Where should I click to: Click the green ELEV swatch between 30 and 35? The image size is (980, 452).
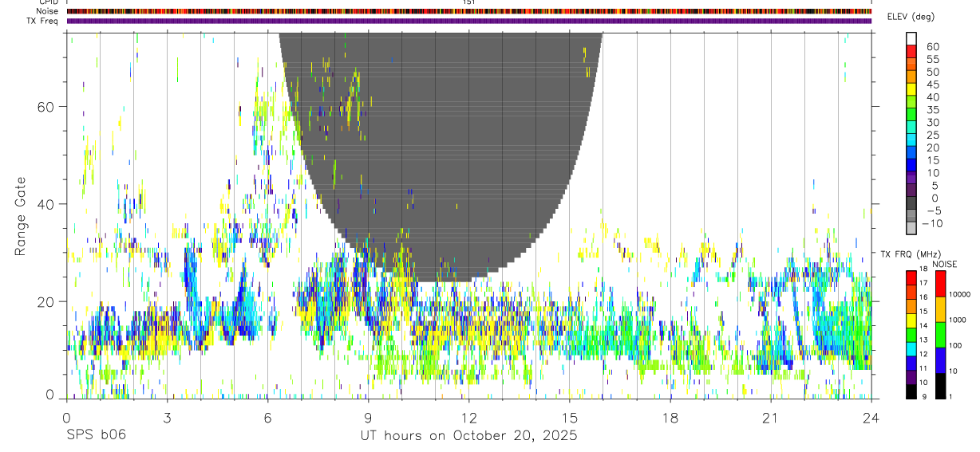click(x=911, y=114)
